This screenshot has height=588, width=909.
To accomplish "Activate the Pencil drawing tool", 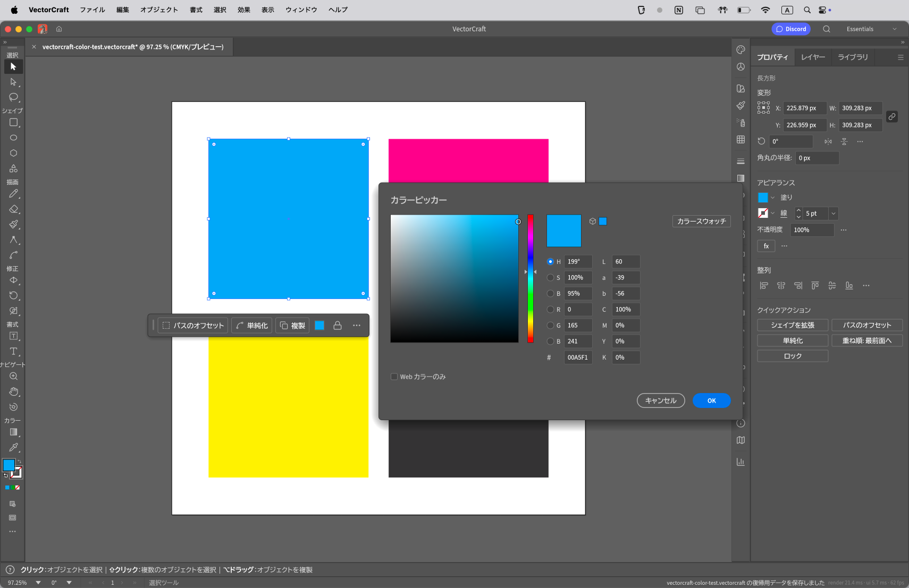I will [13, 194].
